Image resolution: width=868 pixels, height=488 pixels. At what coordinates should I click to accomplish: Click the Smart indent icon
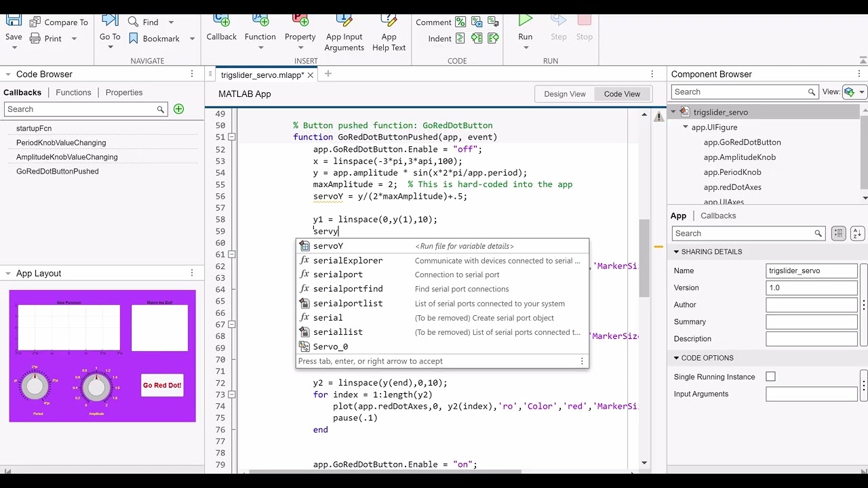[x=460, y=39]
